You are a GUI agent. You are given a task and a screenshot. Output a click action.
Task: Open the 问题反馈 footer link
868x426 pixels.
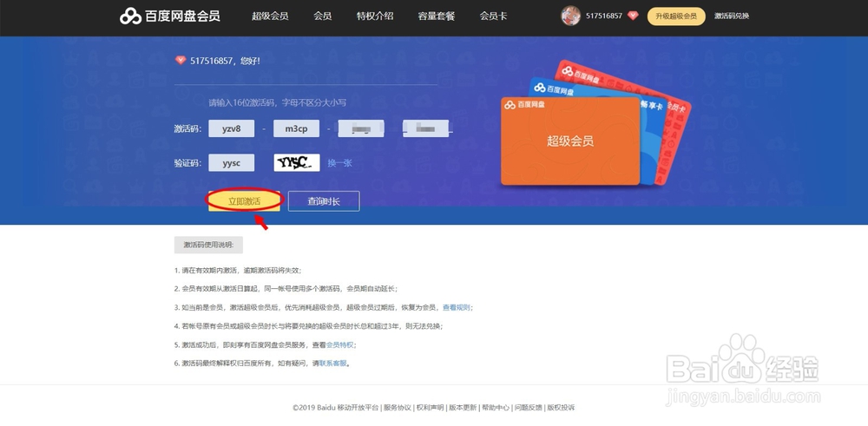(x=528, y=408)
